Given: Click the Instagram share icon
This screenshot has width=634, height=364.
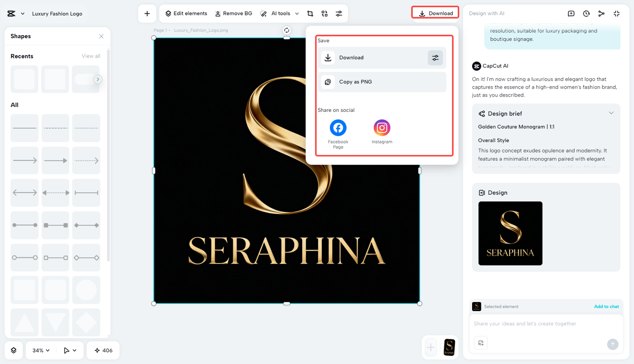Looking at the screenshot, I should 382,128.
